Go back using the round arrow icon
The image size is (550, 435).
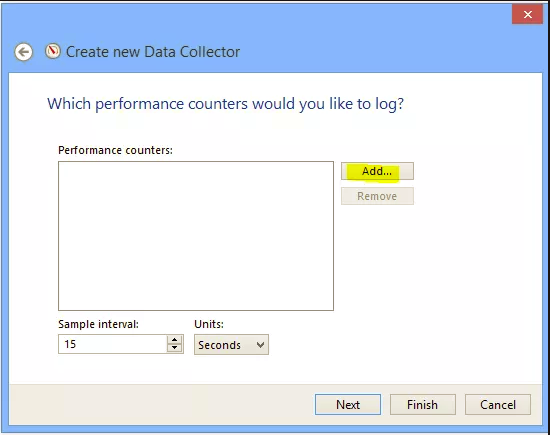pyautogui.click(x=24, y=52)
